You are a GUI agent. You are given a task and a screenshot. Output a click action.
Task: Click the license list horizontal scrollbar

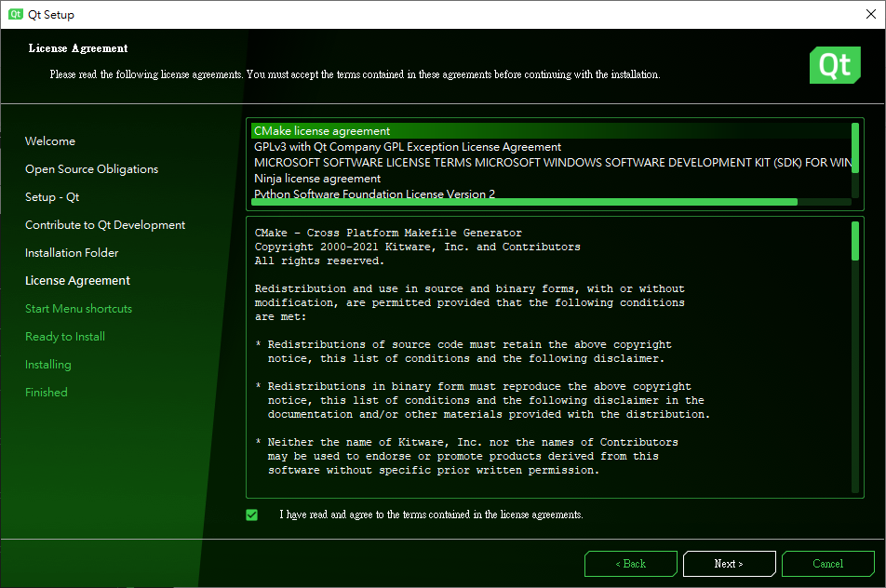(524, 202)
